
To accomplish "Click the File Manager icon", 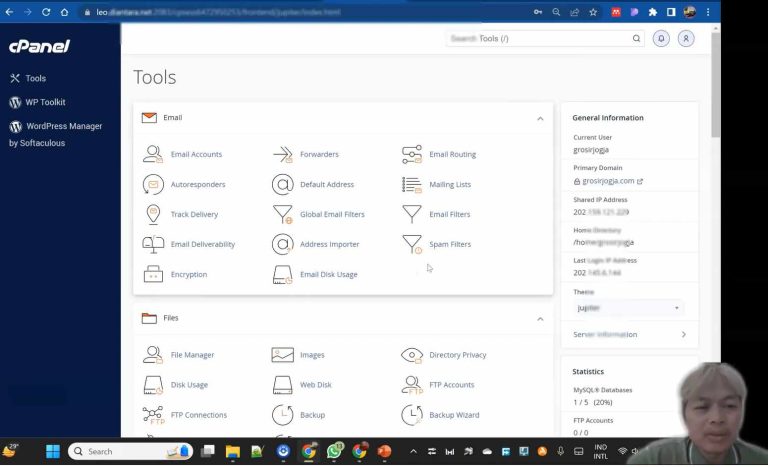I will (153, 355).
